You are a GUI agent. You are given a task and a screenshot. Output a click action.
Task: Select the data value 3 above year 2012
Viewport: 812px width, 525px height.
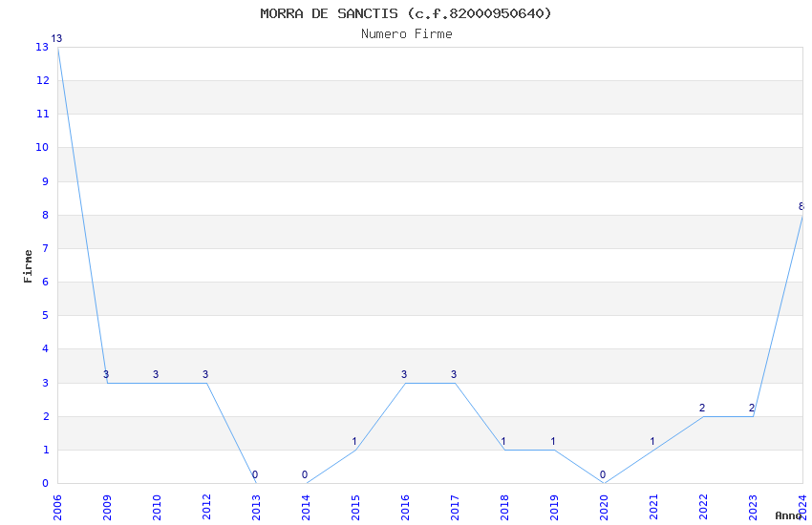point(205,374)
